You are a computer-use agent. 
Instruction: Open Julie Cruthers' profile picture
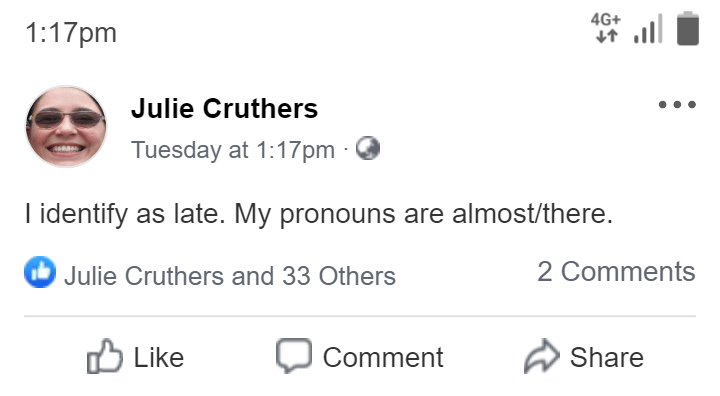[66, 126]
